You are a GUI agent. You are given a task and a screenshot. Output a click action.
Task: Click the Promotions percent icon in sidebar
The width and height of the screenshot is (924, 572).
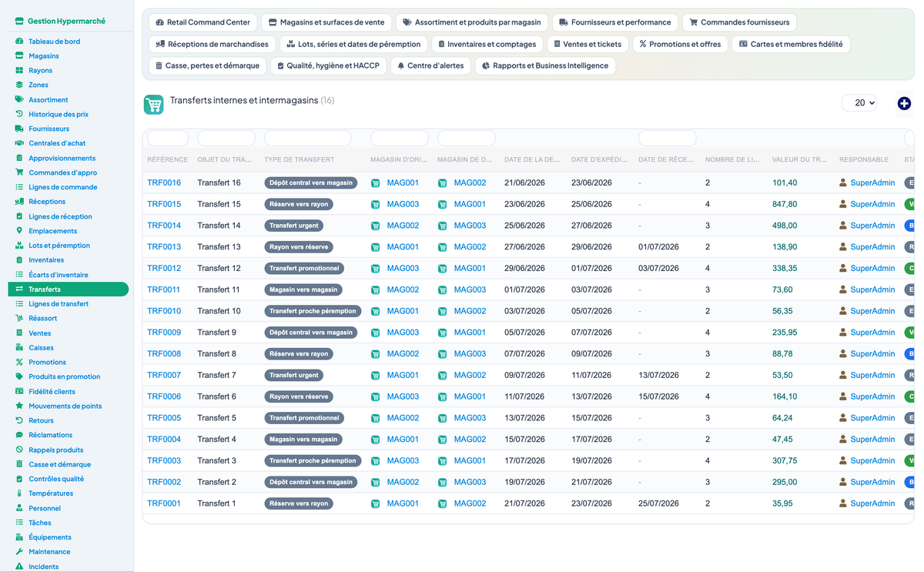point(19,362)
